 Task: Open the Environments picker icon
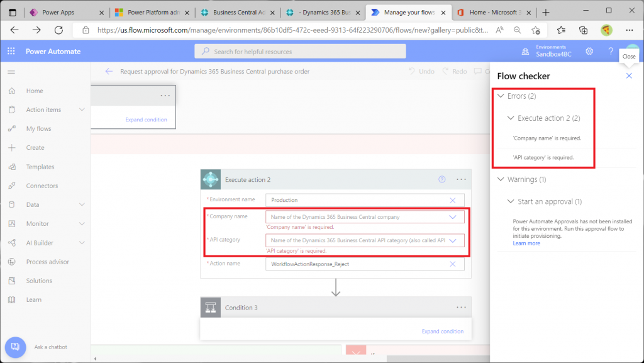[525, 52]
